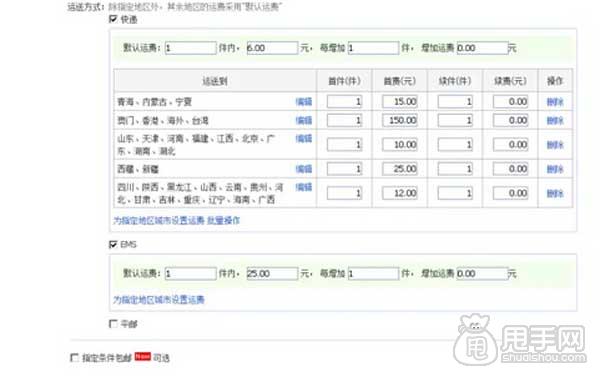The height and width of the screenshot is (377, 600).
Task: Click the EMS 每增加 item count field
Action: coord(373,274)
